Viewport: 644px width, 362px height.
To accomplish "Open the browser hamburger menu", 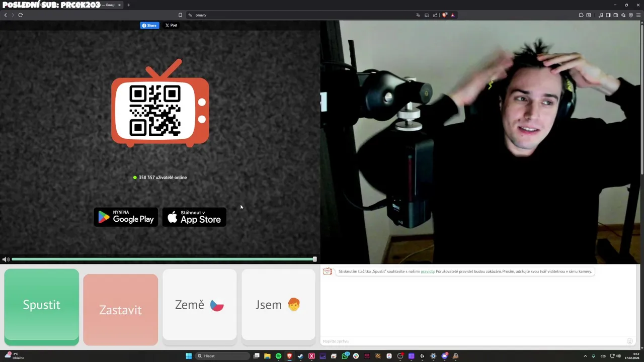I will click(638, 15).
